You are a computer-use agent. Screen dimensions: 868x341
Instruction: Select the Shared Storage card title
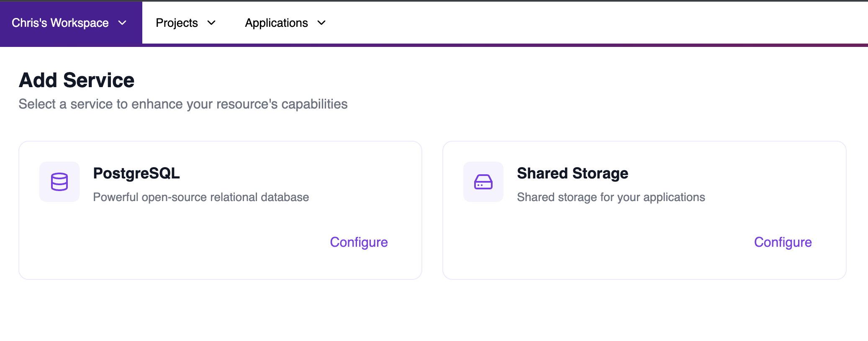coord(572,173)
